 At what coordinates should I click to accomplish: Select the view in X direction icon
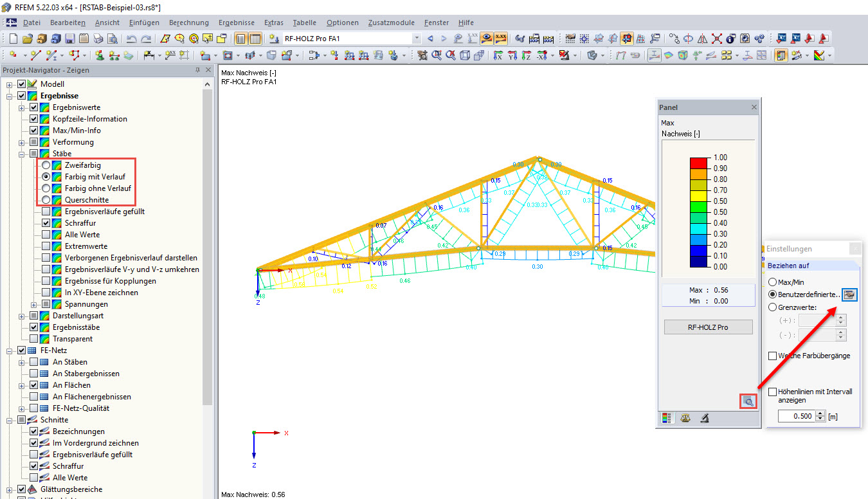pos(498,55)
